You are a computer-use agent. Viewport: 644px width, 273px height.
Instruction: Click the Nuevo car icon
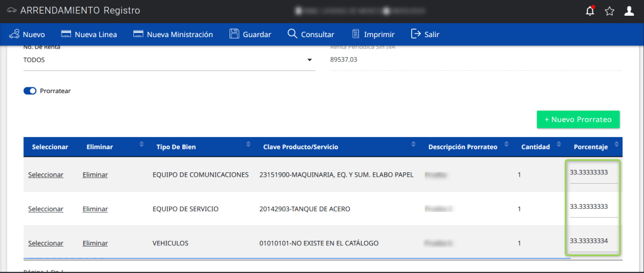click(x=14, y=34)
